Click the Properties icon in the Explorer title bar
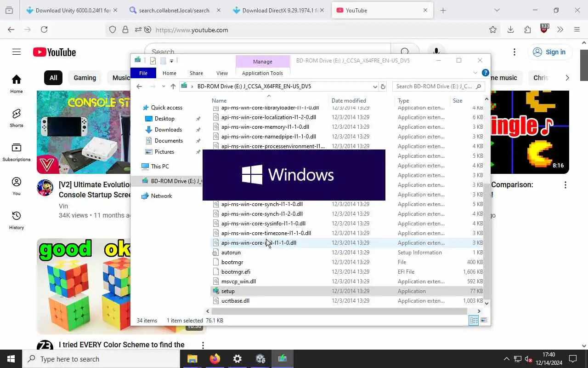588x368 pixels. point(153,61)
